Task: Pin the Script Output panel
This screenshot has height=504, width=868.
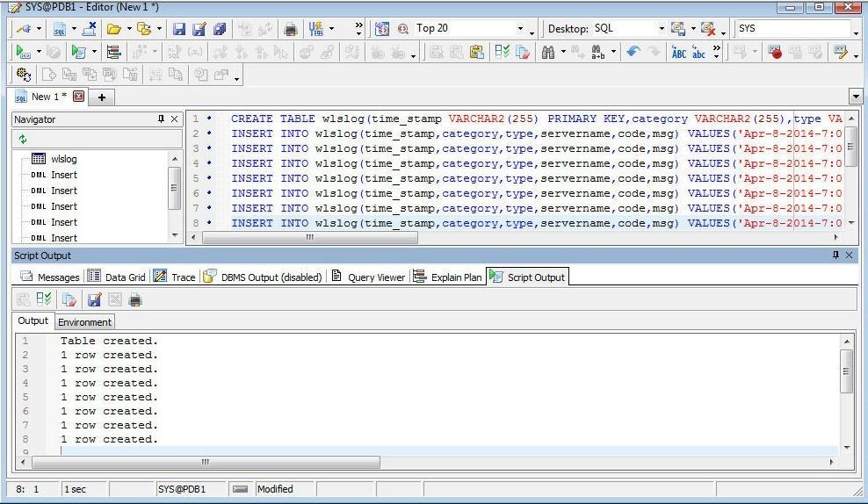Action: pos(835,255)
